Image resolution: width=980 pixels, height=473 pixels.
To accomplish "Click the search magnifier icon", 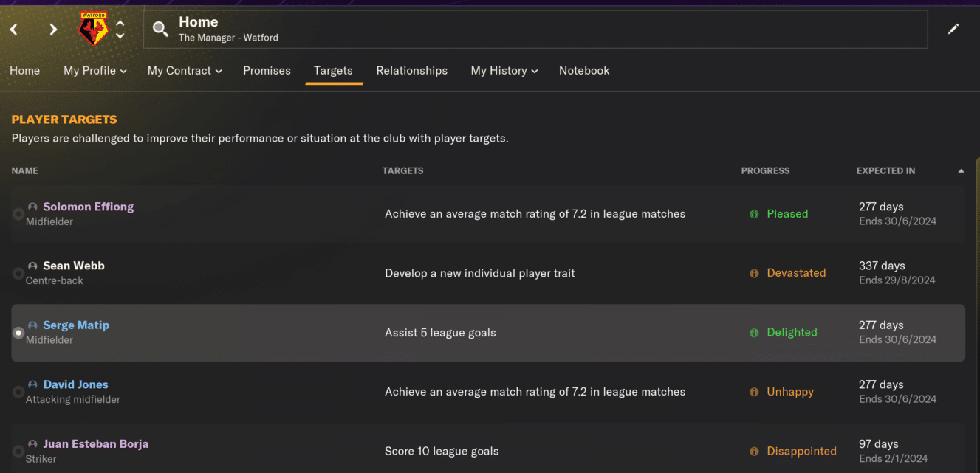I will coord(160,30).
